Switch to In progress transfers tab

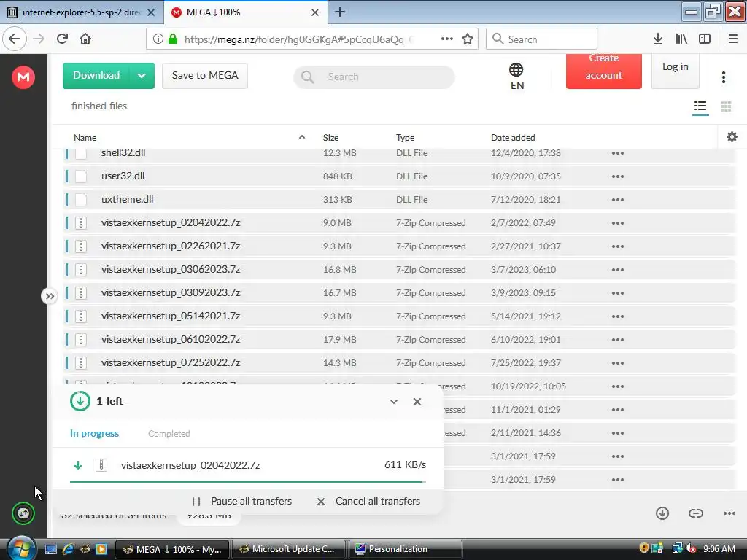(x=94, y=434)
